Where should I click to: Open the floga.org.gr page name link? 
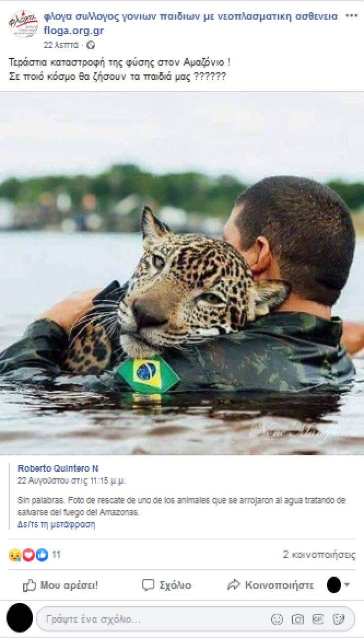click(74, 30)
